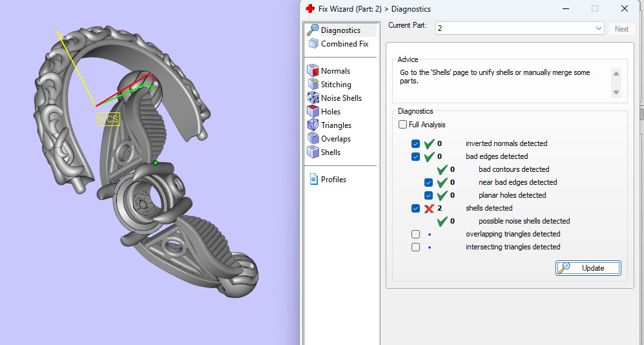Viewport: 644px width, 345px height.
Task: Click the green checkmark for possible noise shells
Action: (x=442, y=222)
